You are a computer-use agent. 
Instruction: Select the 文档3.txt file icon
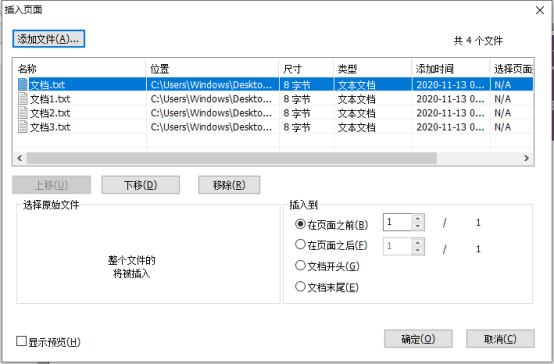pos(23,127)
